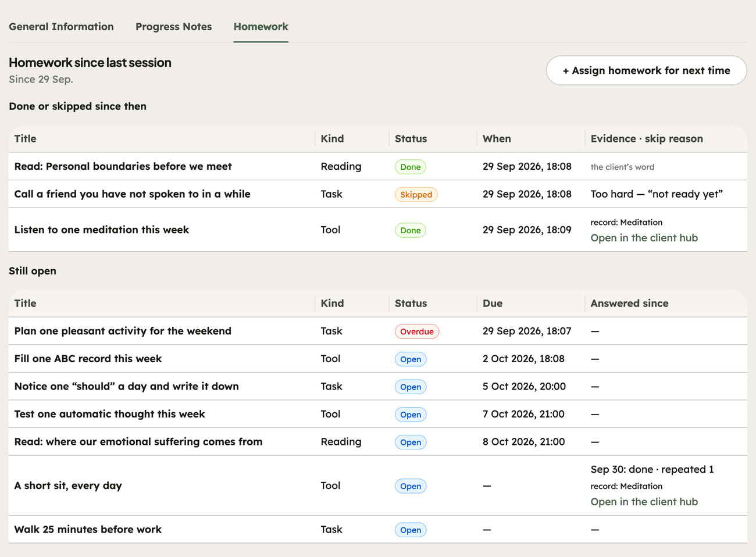Click "A short sit, every day" title
Image resolution: width=756 pixels, height=557 pixels.
click(x=68, y=485)
